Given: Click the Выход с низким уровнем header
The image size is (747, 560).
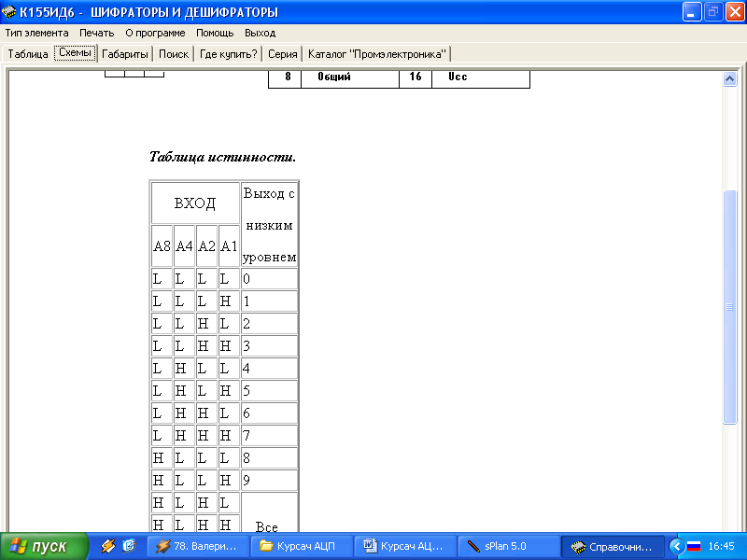Looking at the screenshot, I should (269, 225).
